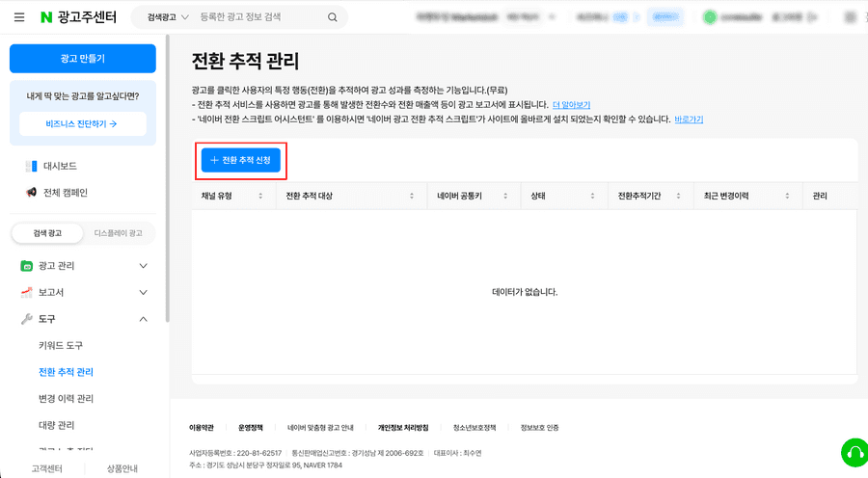Click 상품안내 at sidebar bottom
The width and height of the screenshot is (868, 478).
[x=122, y=468]
